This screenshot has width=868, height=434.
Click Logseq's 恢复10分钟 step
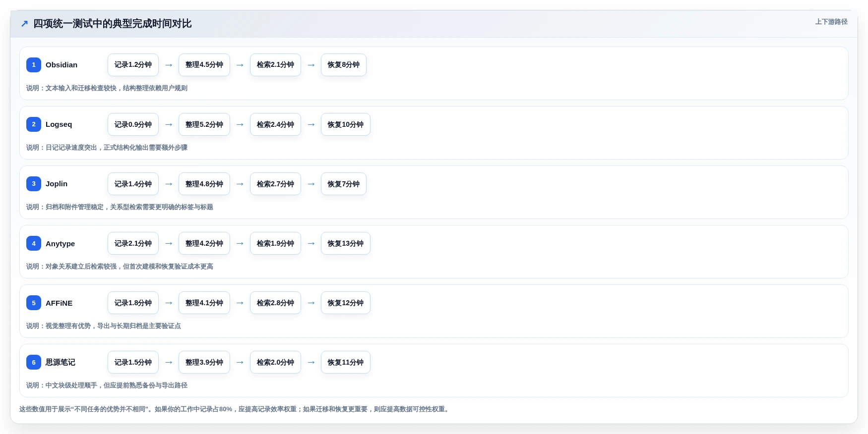(346, 124)
